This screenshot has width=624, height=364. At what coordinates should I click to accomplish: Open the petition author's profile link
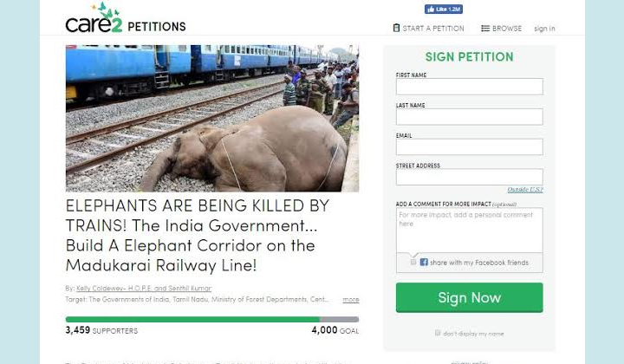click(144, 288)
